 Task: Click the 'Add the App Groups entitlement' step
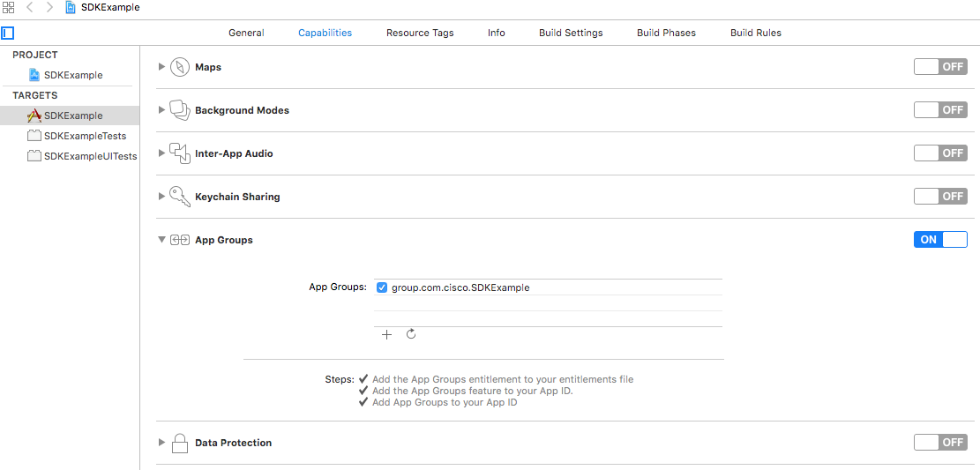coord(503,379)
